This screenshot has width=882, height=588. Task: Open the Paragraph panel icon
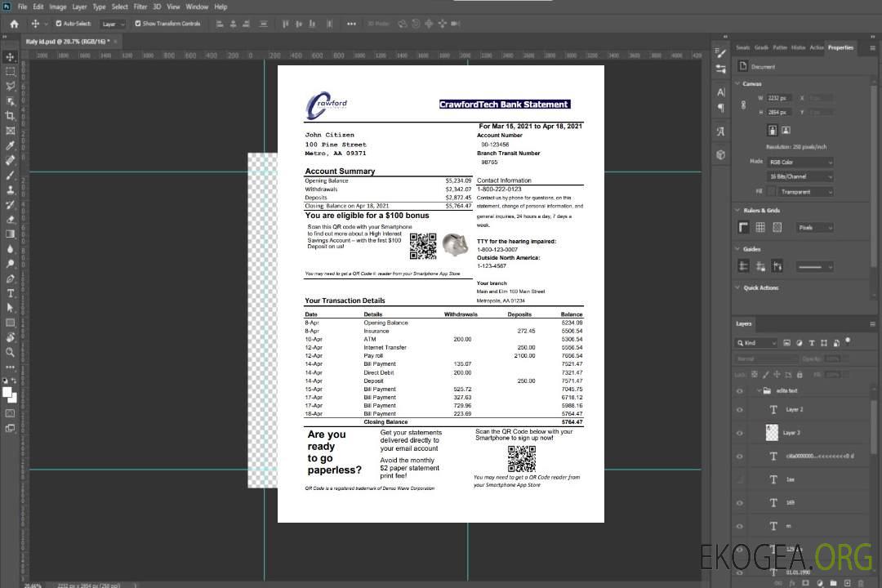pyautogui.click(x=721, y=108)
